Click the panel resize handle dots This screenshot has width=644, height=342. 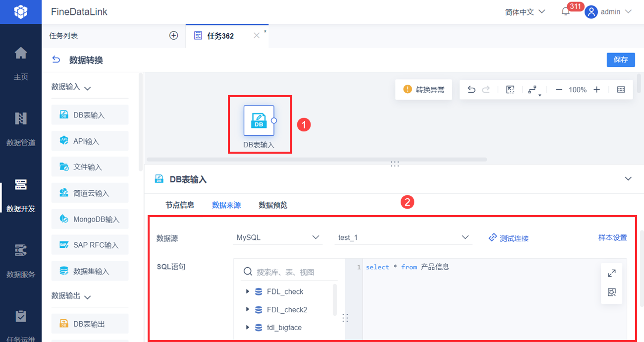pos(394,164)
